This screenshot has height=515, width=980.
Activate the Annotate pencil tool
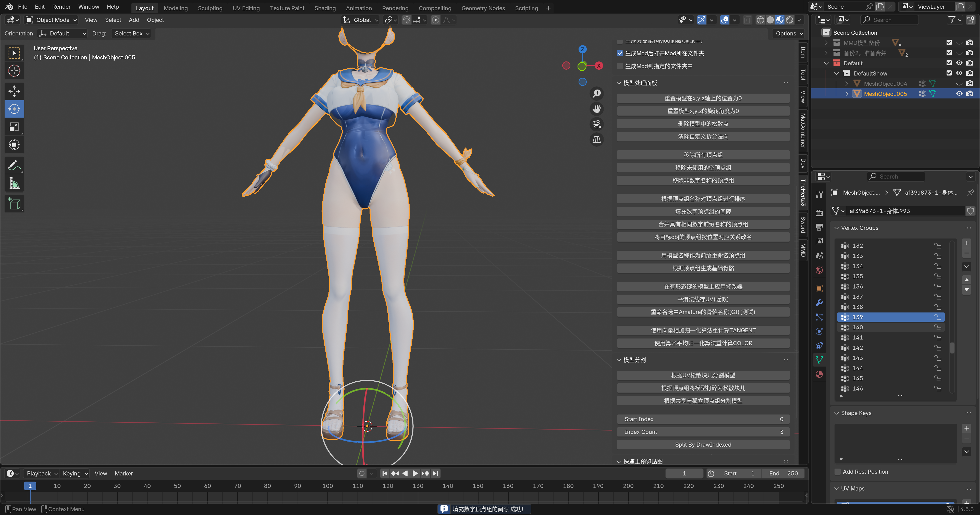[14, 165]
